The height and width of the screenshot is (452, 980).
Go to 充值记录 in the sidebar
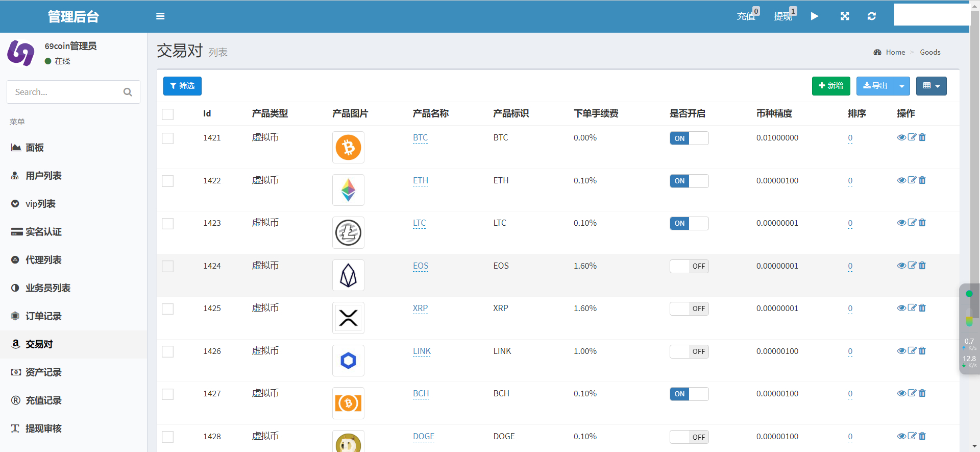coord(43,400)
